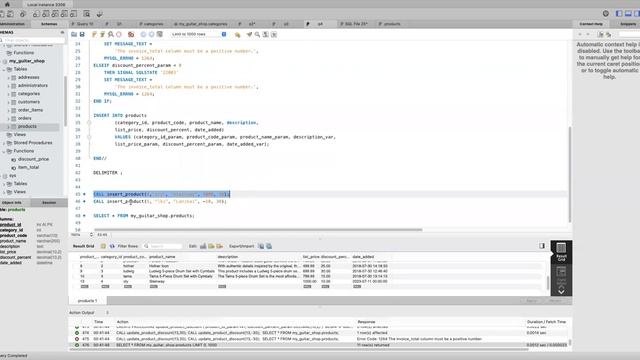Select the discount_price function
The image size is (640, 360).
[33, 159]
